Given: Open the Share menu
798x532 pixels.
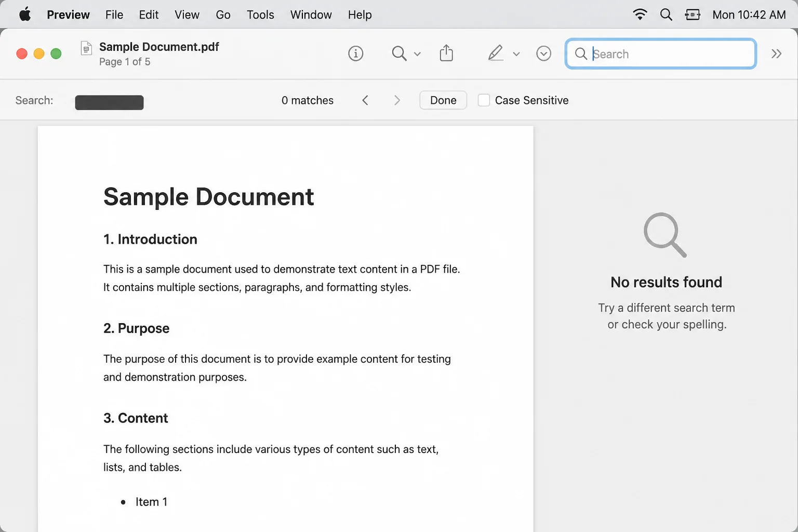Looking at the screenshot, I should (446, 53).
